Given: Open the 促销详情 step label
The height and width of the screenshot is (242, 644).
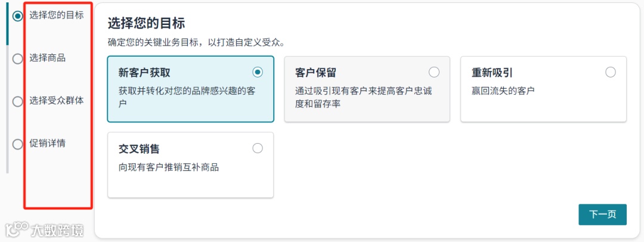Looking at the screenshot, I should click(x=48, y=143).
